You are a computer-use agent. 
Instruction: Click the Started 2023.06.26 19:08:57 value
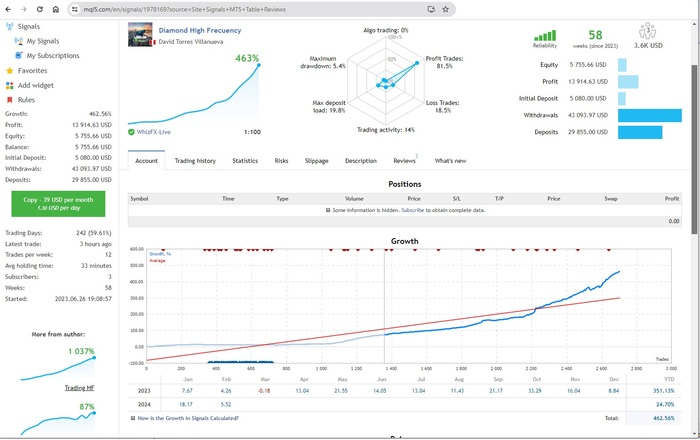click(83, 299)
